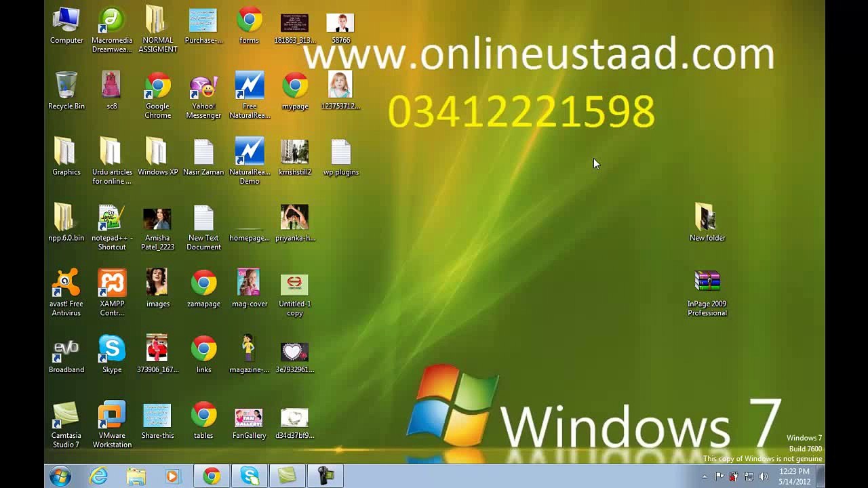The image size is (868, 488).
Task: Open the Graphics folder
Action: 66,157
